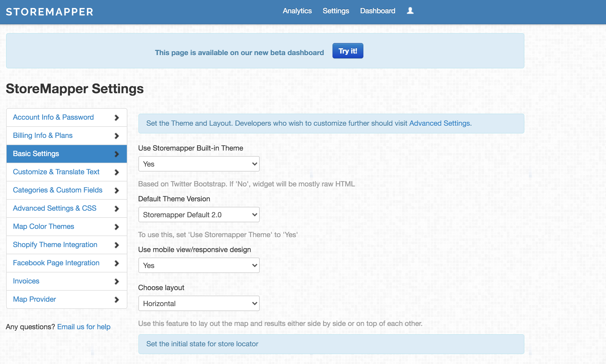Open the user account profile icon

[410, 11]
